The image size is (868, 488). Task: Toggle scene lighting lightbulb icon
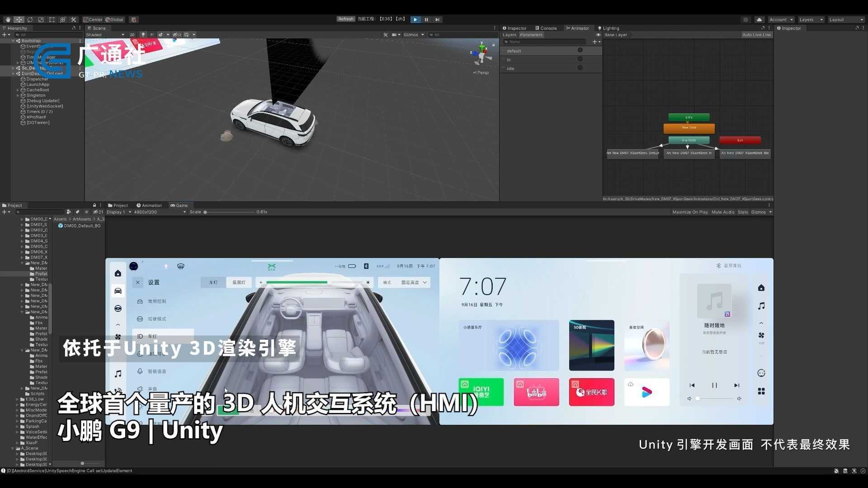(x=143, y=35)
